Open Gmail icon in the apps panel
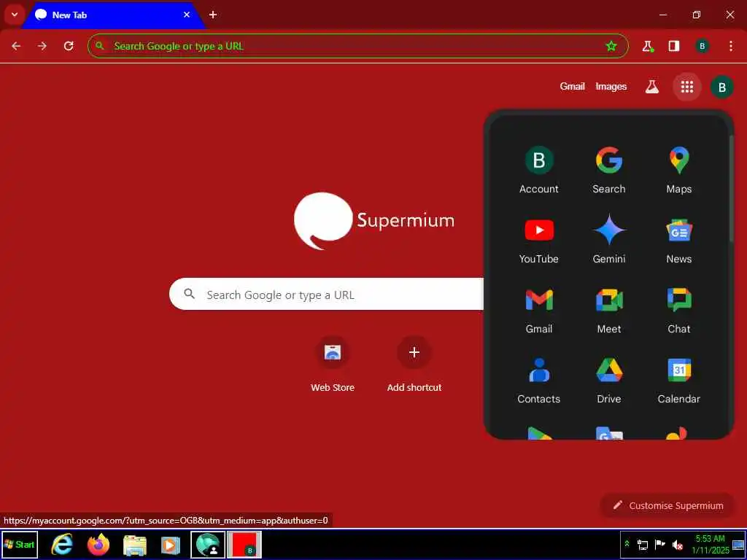Image resolution: width=747 pixels, height=560 pixels. point(539,310)
